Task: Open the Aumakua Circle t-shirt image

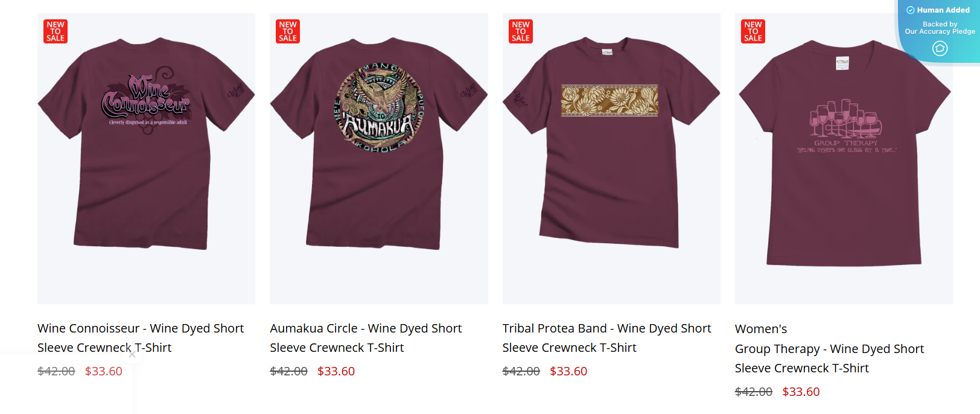Action: tap(379, 159)
